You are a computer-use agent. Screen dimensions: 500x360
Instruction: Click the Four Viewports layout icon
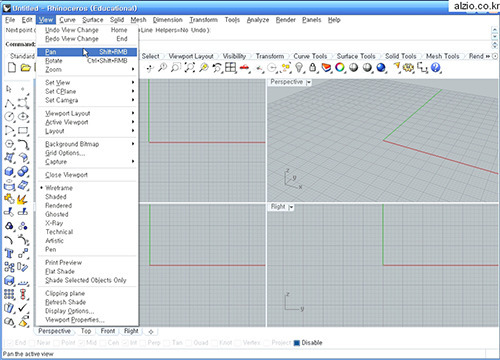[x=230, y=68]
